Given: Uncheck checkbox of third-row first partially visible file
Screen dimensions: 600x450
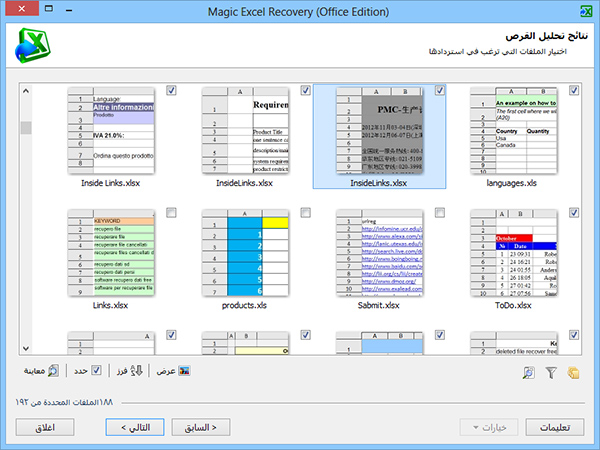Looking at the screenshot, I should coord(171,335).
